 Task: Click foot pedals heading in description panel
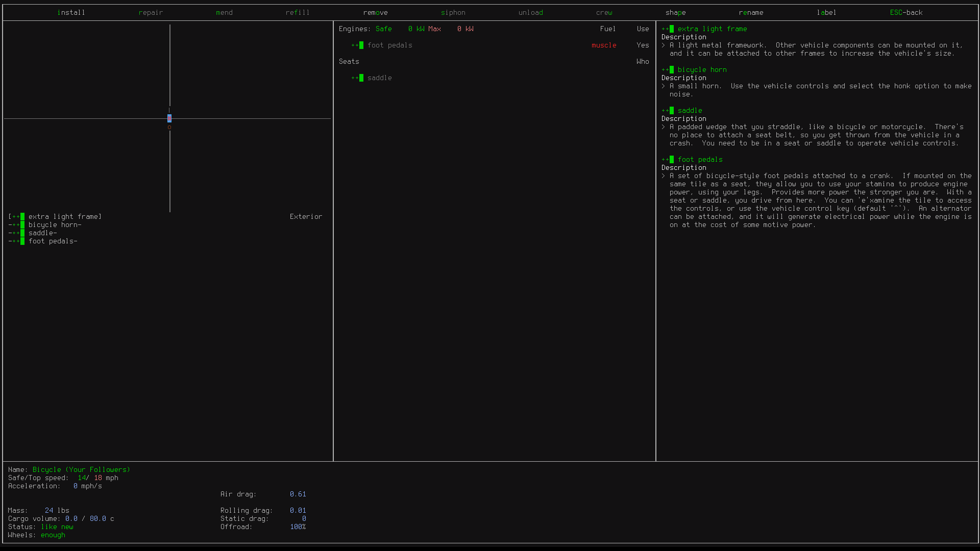point(700,160)
